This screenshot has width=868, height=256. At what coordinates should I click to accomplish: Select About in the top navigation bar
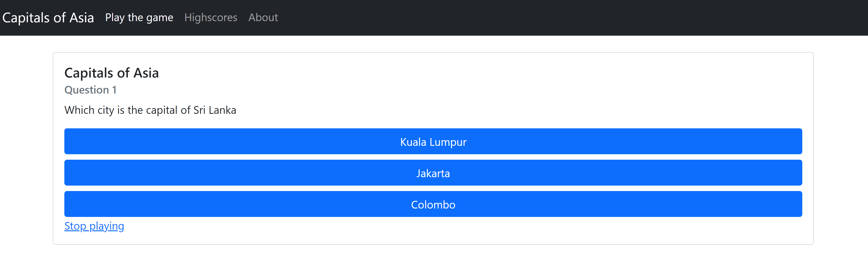263,17
